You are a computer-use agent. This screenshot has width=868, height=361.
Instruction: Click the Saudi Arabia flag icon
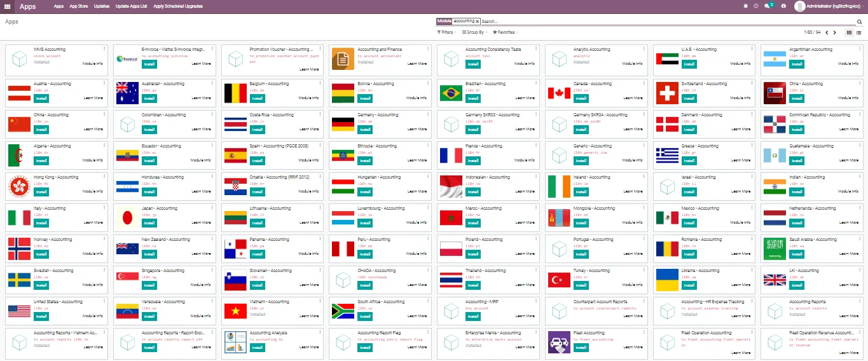pos(775,249)
